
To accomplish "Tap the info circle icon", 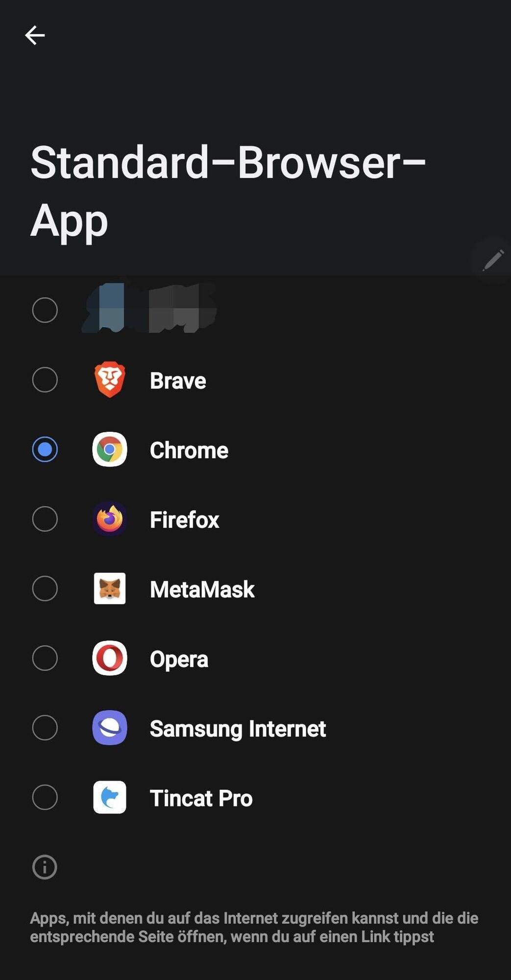I will 45,867.
